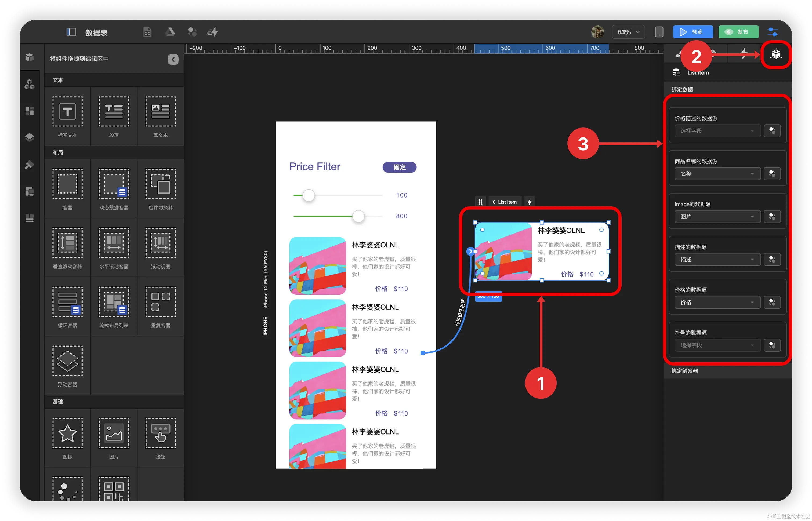Open the component binding cube tab
Screen dimensions: 812x521
pos(775,54)
